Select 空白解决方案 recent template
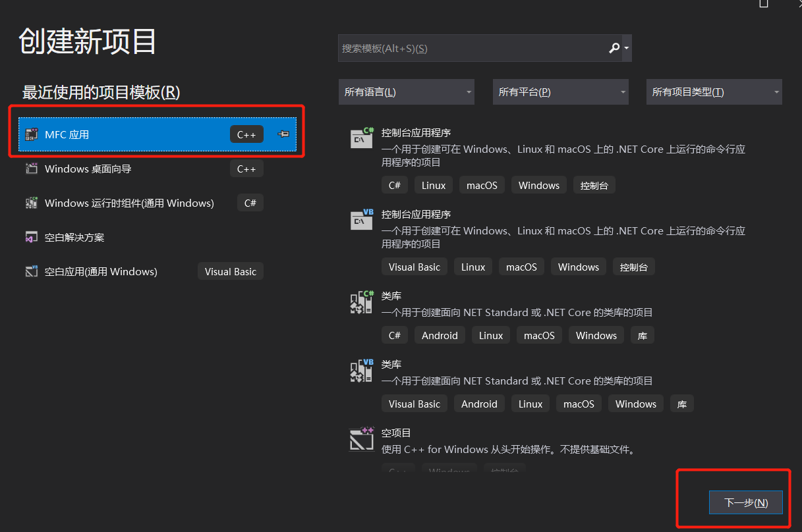802x532 pixels. pos(158,237)
